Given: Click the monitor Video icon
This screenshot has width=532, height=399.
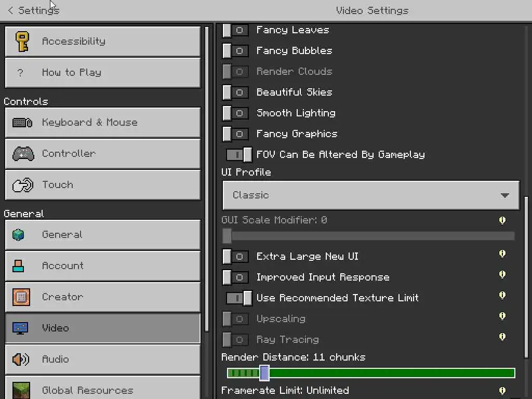Looking at the screenshot, I should 20,328.
